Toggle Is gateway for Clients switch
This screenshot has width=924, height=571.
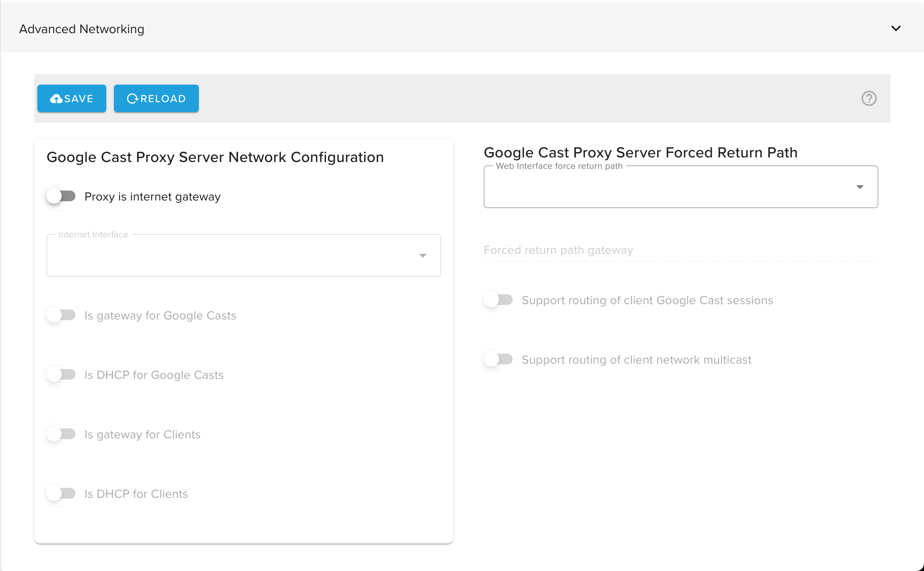point(61,434)
